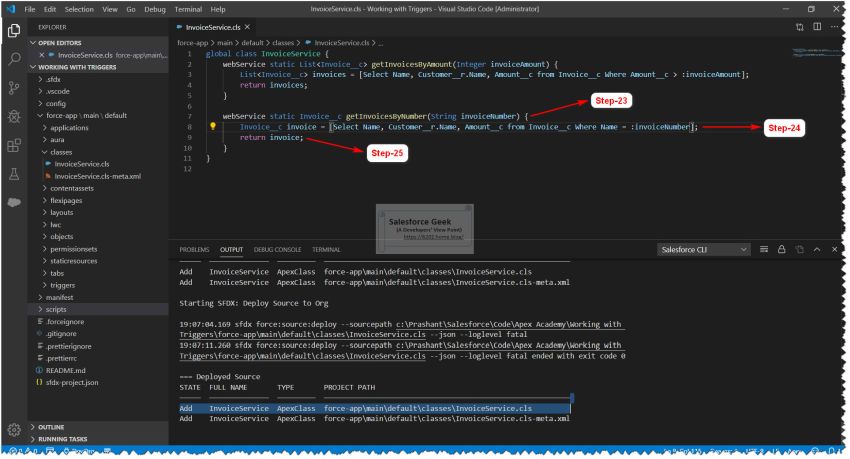850x459 pixels.
Task: Open the Terminal menu
Action: coord(188,9)
